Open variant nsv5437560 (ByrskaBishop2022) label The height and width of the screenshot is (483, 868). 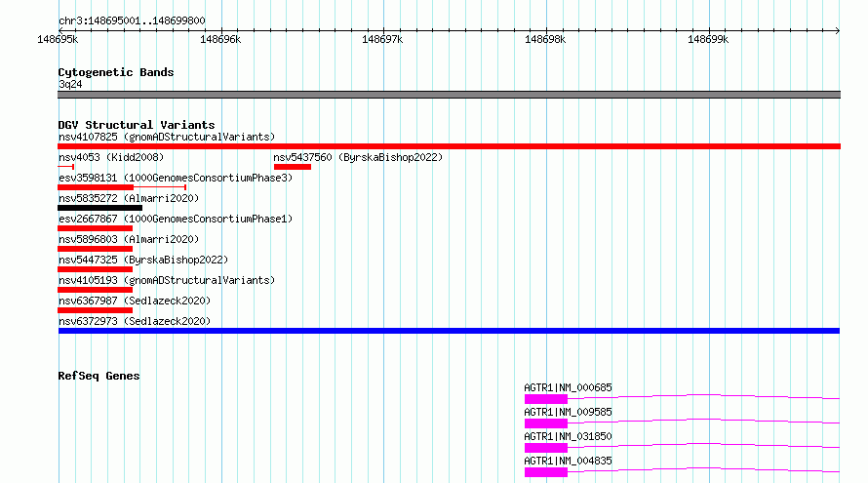tap(358, 157)
